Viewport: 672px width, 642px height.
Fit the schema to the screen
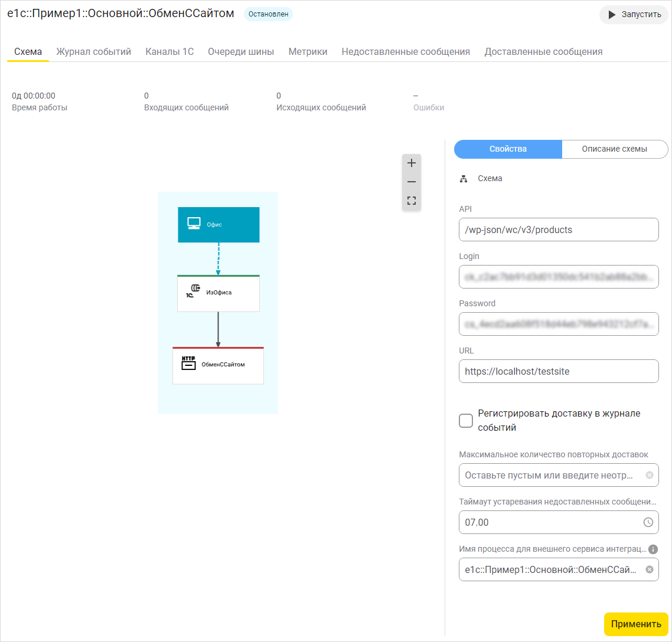pos(412,201)
